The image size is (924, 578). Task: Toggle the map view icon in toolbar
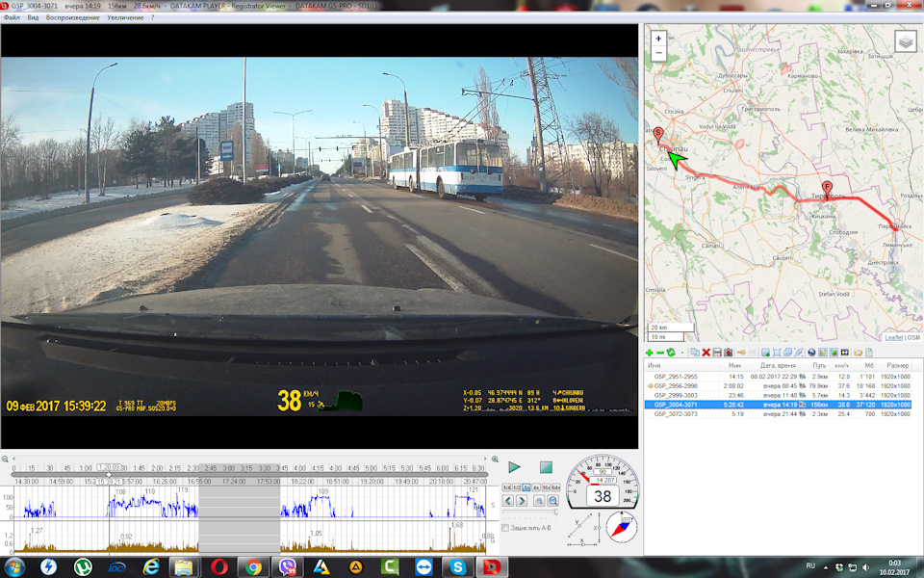pyautogui.click(x=823, y=353)
